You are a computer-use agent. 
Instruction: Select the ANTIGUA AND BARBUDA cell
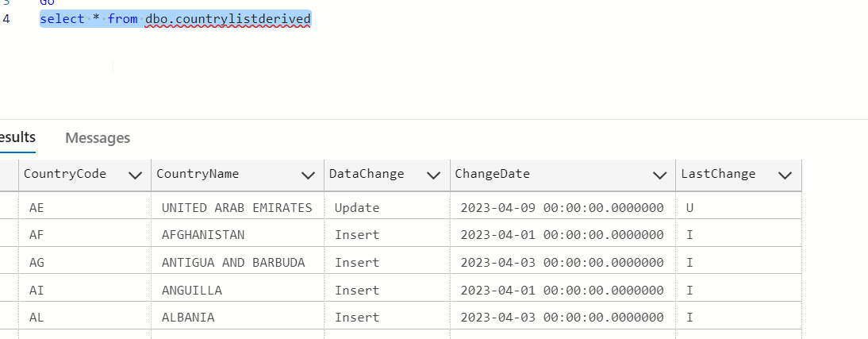pyautogui.click(x=233, y=262)
